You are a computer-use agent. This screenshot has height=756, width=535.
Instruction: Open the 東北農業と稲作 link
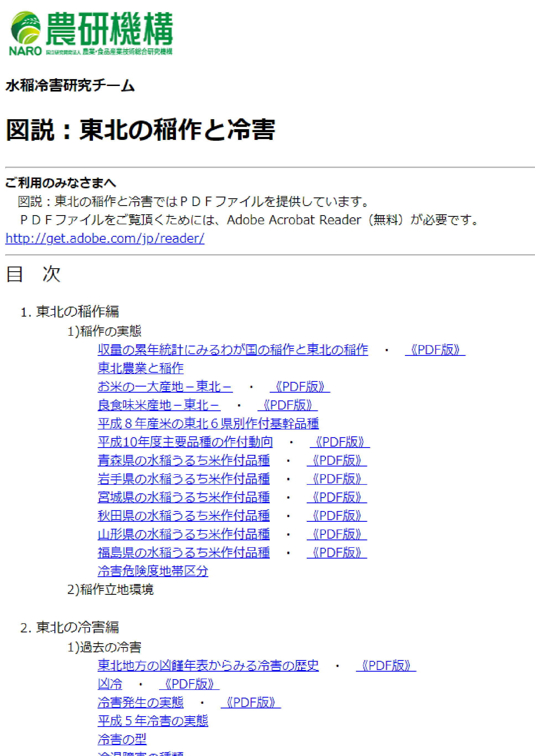pos(140,368)
